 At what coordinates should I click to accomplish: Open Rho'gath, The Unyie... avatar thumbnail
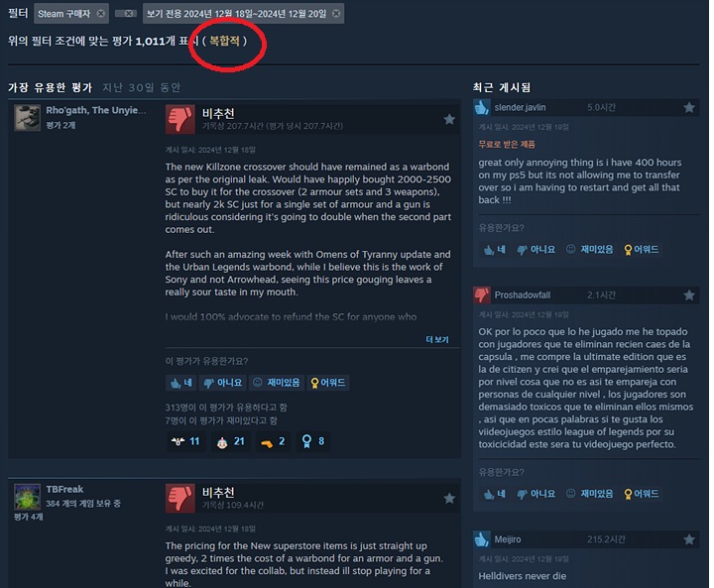click(x=28, y=118)
